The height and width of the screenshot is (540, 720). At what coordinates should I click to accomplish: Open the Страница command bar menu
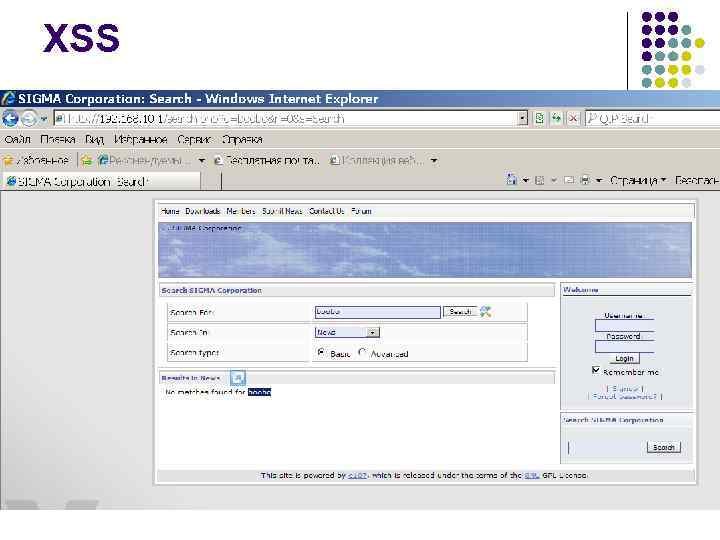pos(638,180)
